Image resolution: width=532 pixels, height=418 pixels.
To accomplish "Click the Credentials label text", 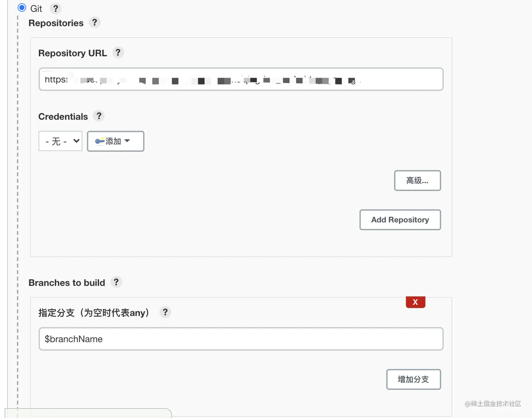I will coord(63,117).
